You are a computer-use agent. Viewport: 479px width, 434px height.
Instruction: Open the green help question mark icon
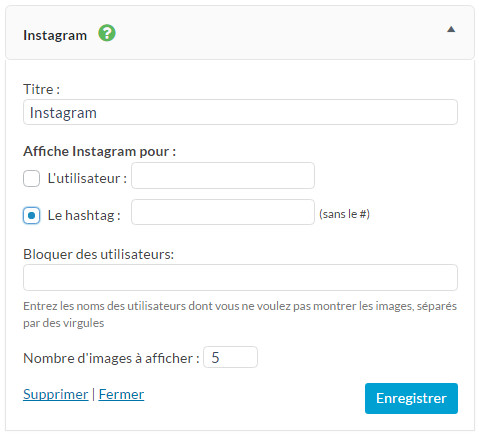pyautogui.click(x=107, y=33)
